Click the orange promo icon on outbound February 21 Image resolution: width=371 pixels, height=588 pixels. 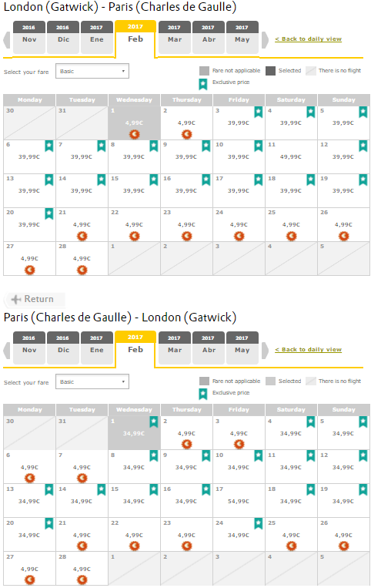coord(82,237)
